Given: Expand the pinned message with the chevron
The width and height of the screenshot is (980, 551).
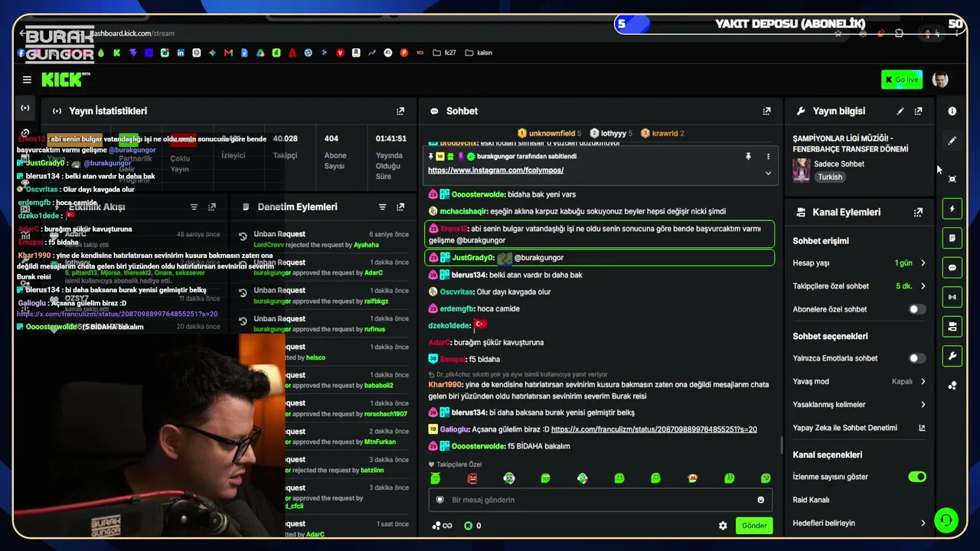Looking at the screenshot, I should click(x=768, y=173).
